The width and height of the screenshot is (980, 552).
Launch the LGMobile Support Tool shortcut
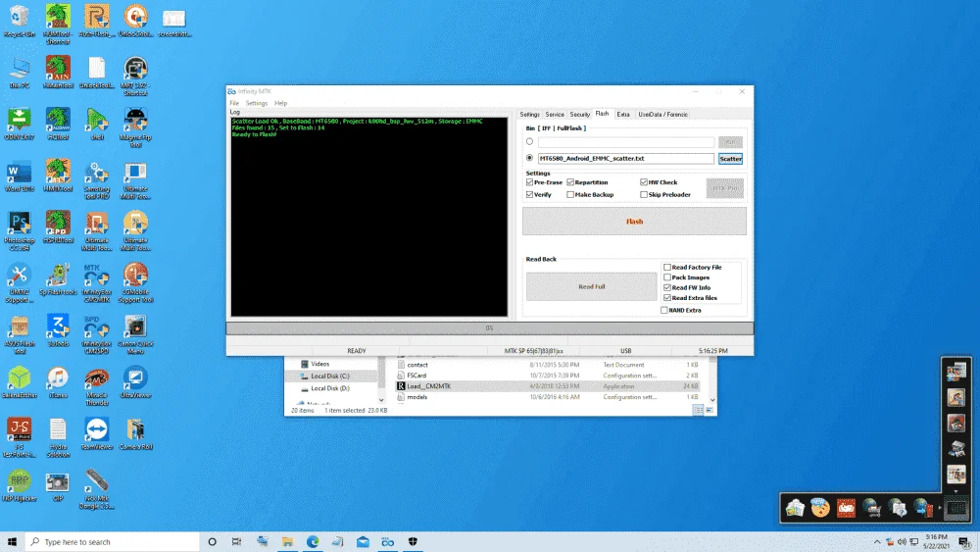[x=135, y=283]
